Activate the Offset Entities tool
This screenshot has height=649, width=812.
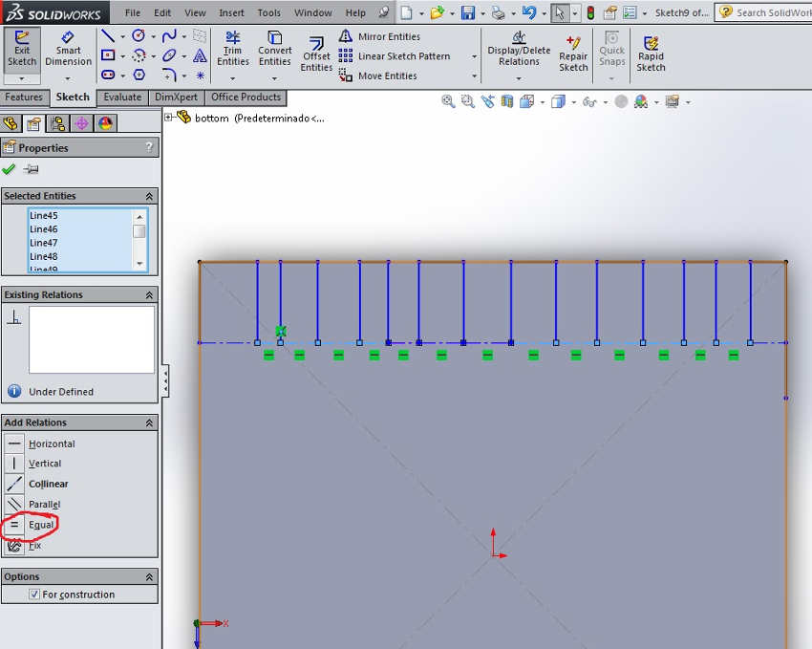pos(316,54)
